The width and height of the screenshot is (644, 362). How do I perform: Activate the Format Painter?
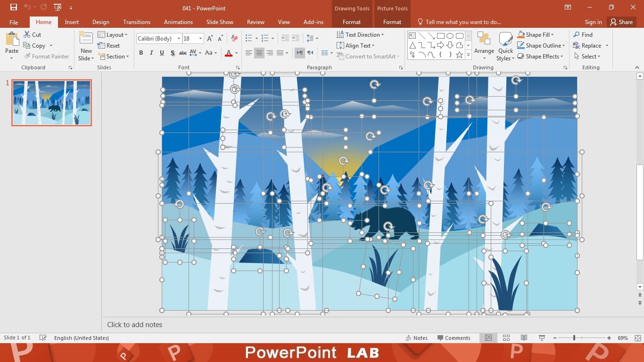click(46, 57)
